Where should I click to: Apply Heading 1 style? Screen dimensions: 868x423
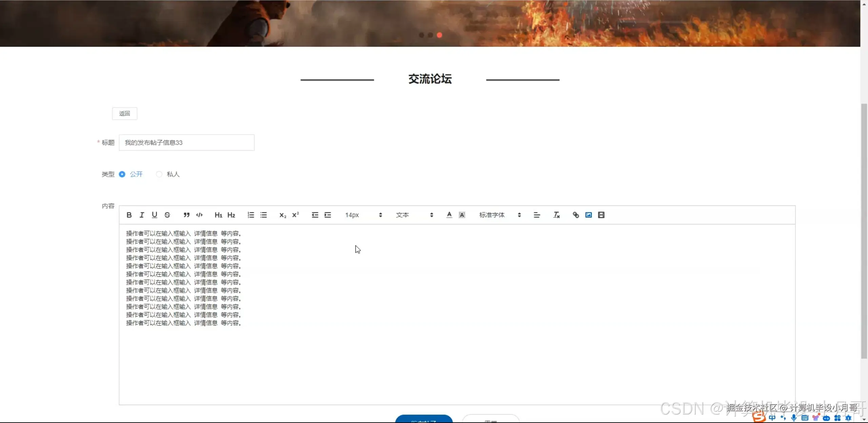[218, 215]
